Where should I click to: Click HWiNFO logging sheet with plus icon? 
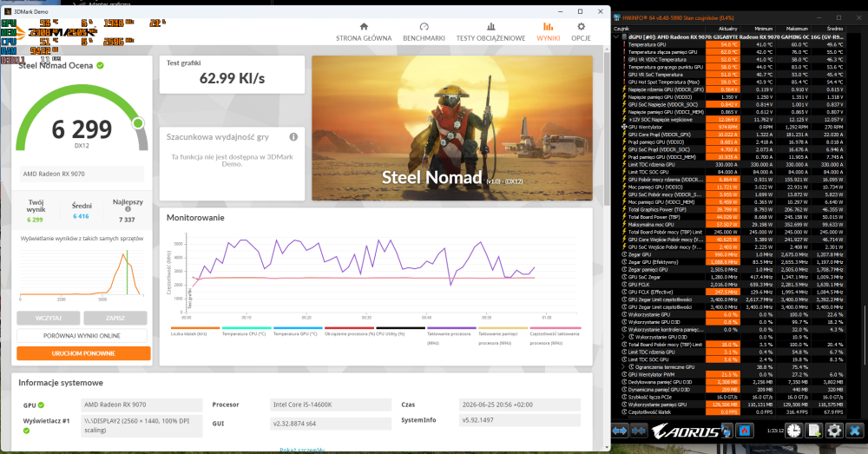coord(814,431)
